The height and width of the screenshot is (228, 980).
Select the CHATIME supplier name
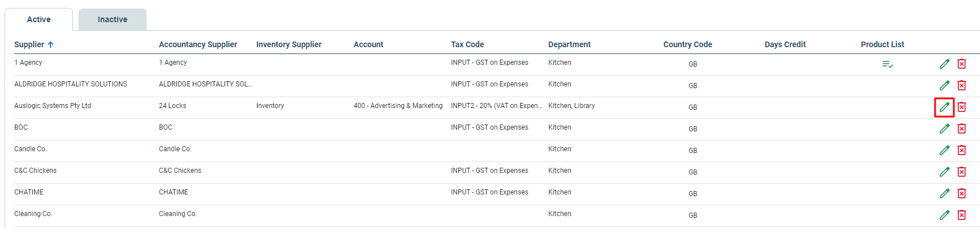(x=29, y=192)
